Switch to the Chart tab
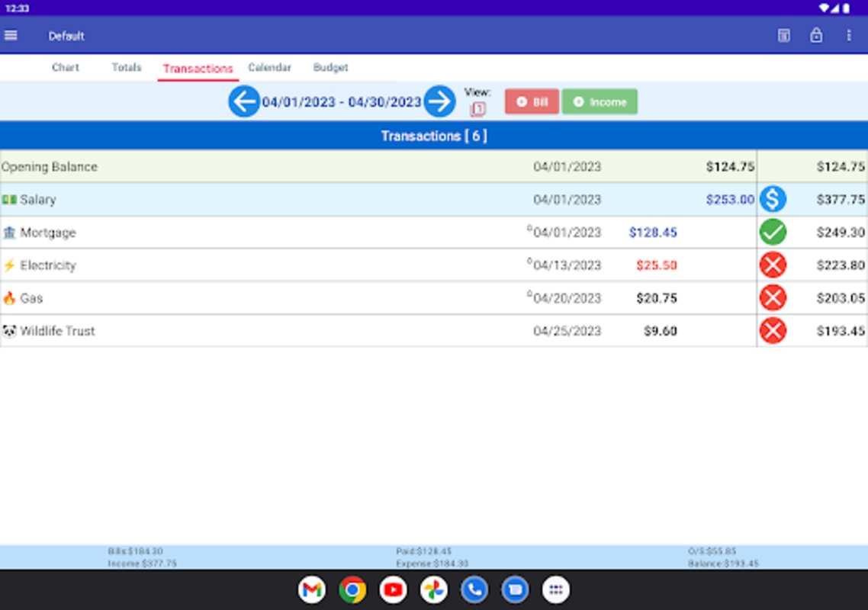 pyautogui.click(x=66, y=68)
